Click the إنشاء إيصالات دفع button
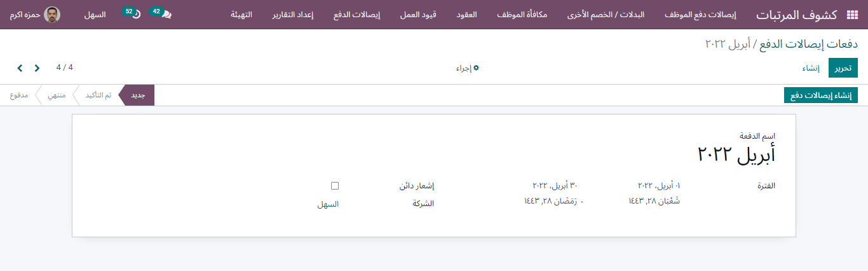Screen dimensions: 868x271 821,95
